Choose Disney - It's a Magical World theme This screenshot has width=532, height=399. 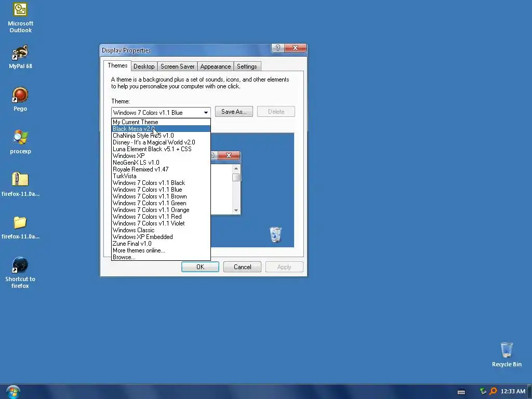pyautogui.click(x=161, y=142)
